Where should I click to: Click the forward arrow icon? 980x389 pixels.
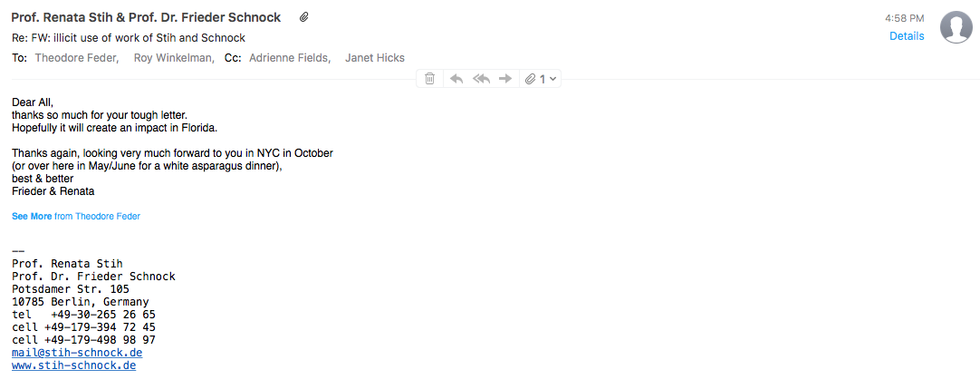pos(505,79)
